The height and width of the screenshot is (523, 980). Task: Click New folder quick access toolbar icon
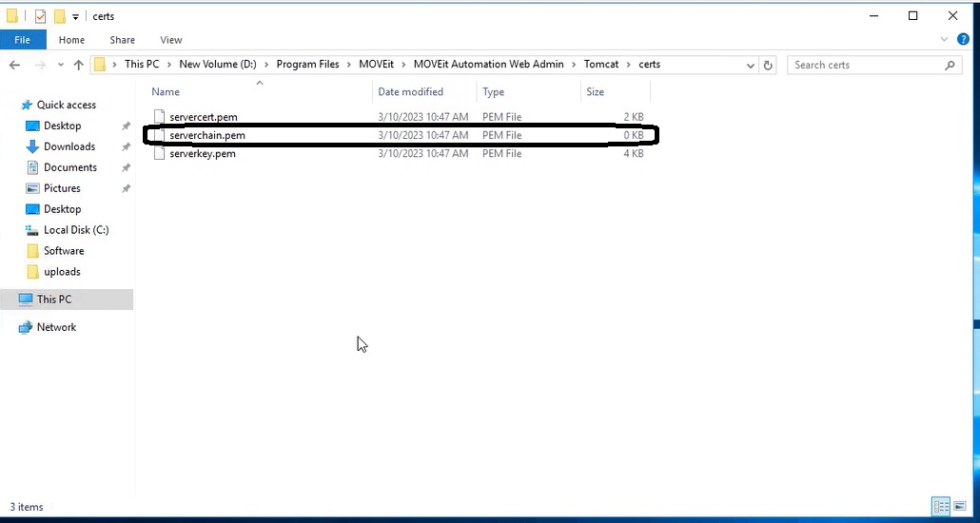click(x=59, y=16)
